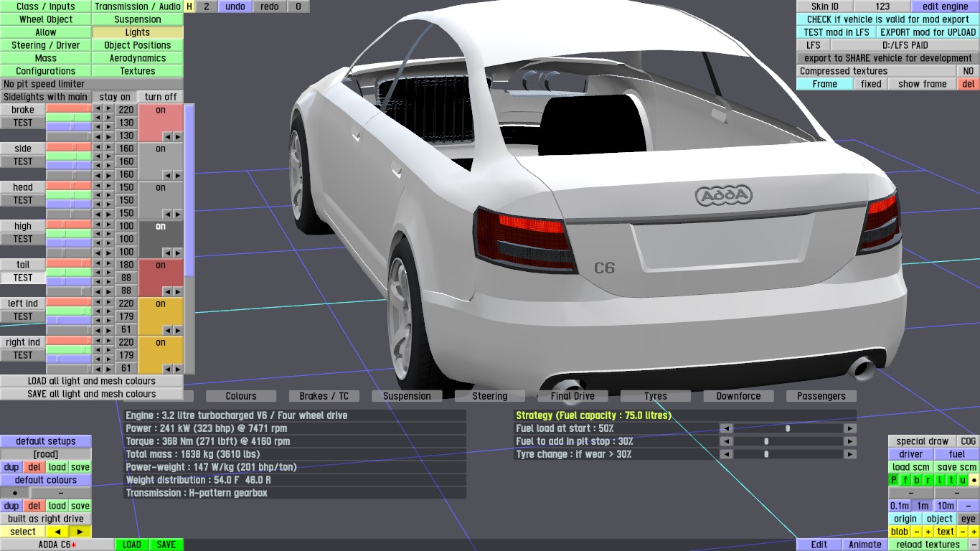The image size is (980, 551).
Task: Click right arrow for Fuel to add in pit stop
Action: tap(850, 441)
